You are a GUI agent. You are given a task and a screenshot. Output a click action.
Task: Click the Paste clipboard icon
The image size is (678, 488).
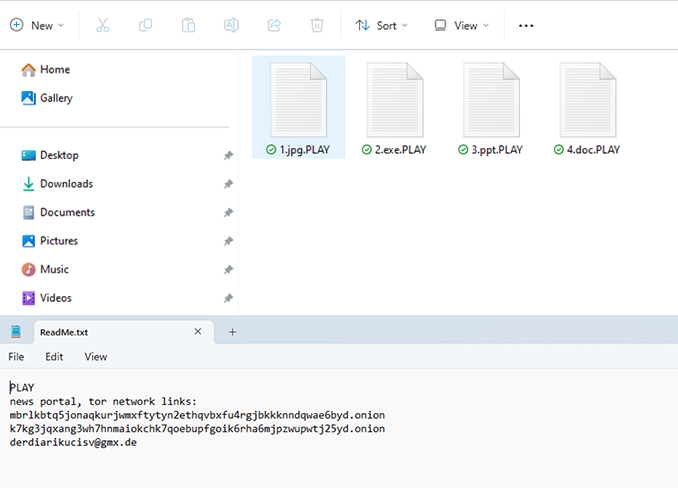(188, 25)
